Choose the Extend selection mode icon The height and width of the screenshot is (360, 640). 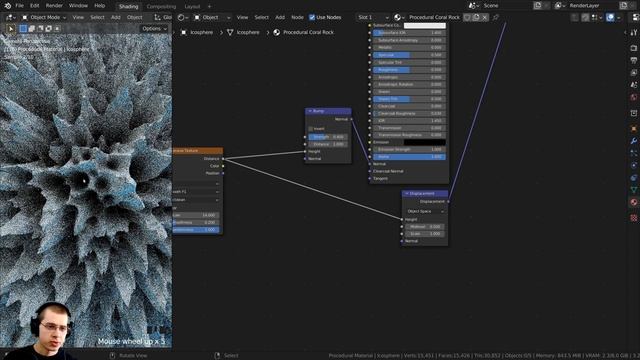(x=32, y=29)
